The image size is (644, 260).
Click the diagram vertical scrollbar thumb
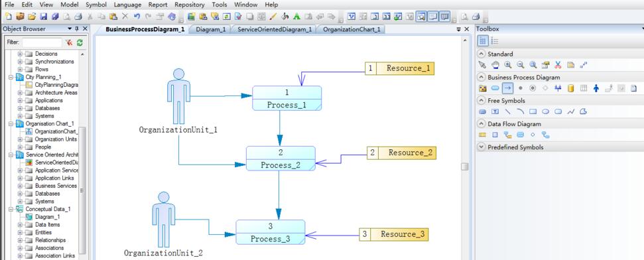464,166
